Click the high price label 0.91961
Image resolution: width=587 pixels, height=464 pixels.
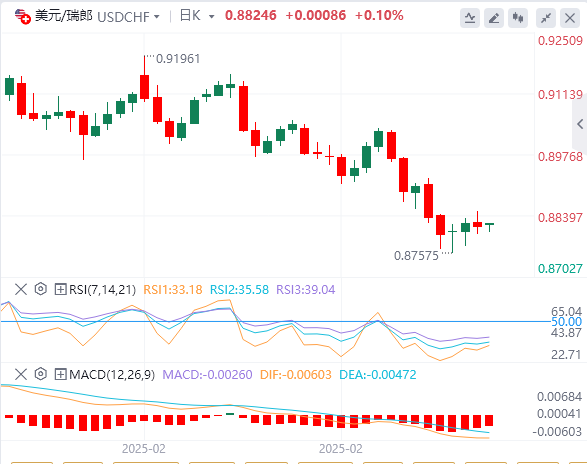click(x=178, y=59)
